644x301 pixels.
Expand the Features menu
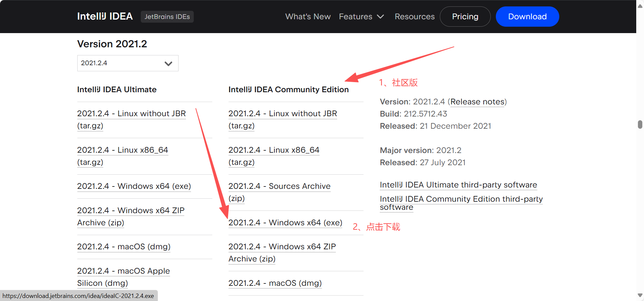(x=361, y=17)
